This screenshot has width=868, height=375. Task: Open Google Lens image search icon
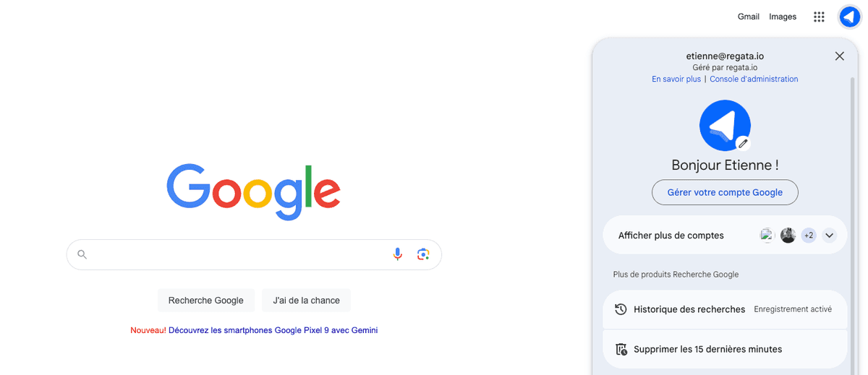(424, 254)
